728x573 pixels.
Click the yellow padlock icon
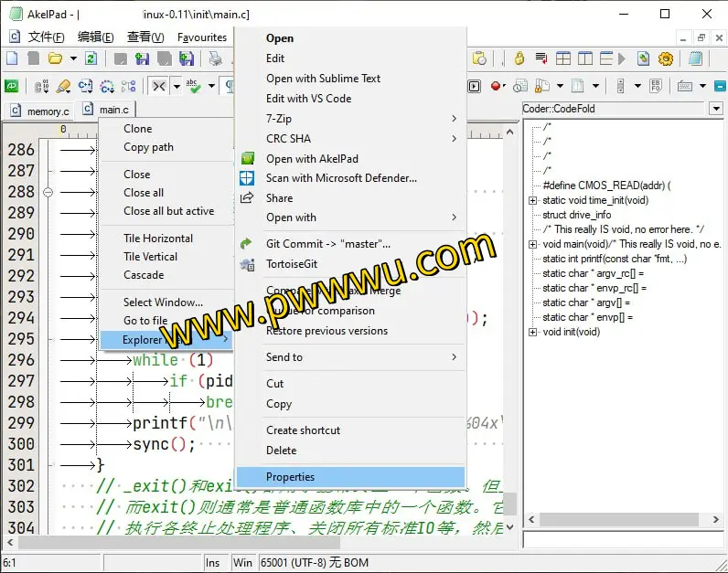click(519, 58)
